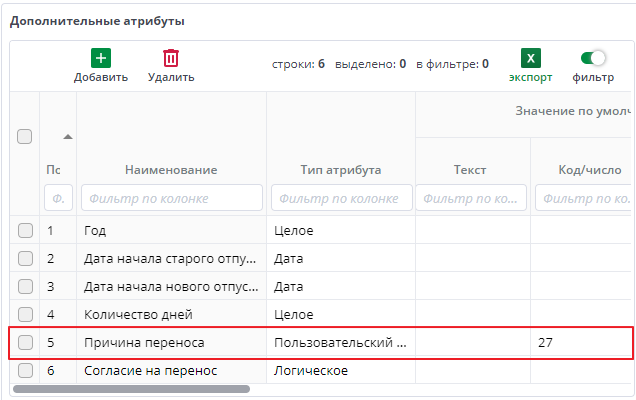Viewport: 636px width, 400px height.
Task: Toggle the filter switch
Action: pos(593,58)
